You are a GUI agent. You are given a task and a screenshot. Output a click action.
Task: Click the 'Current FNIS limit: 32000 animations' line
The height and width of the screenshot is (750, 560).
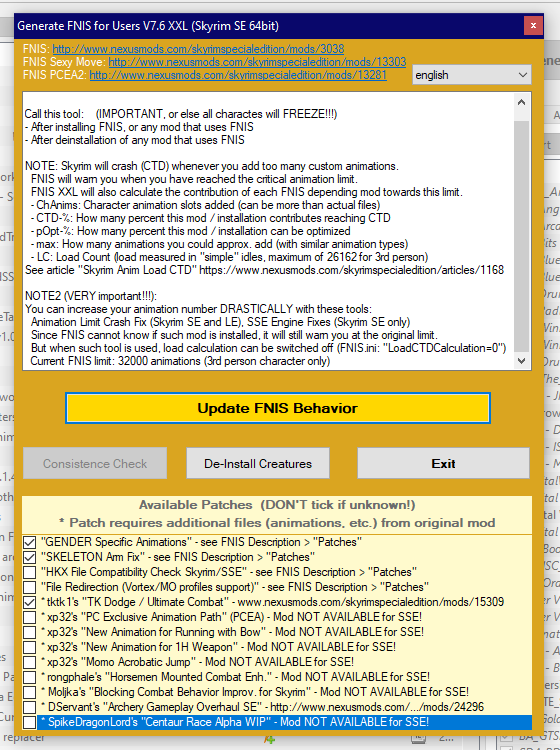(x=180, y=361)
